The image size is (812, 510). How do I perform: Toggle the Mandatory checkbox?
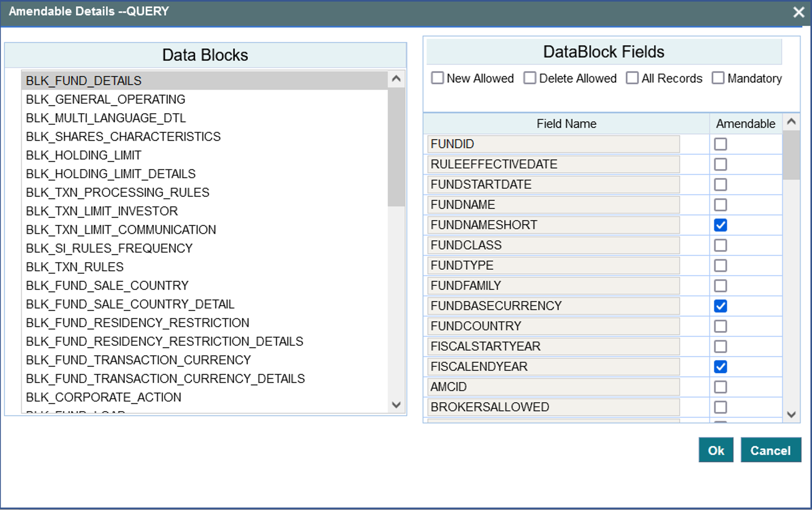pos(718,78)
